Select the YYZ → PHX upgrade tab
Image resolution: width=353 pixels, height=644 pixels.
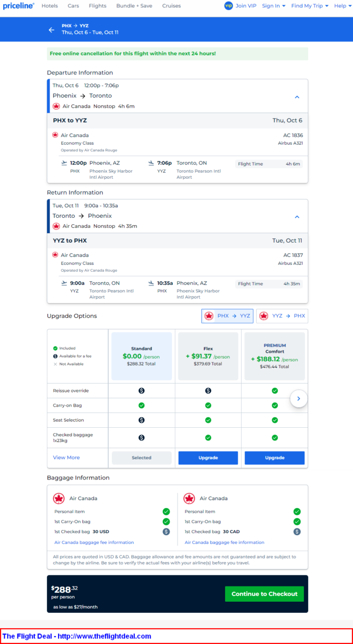tap(282, 316)
